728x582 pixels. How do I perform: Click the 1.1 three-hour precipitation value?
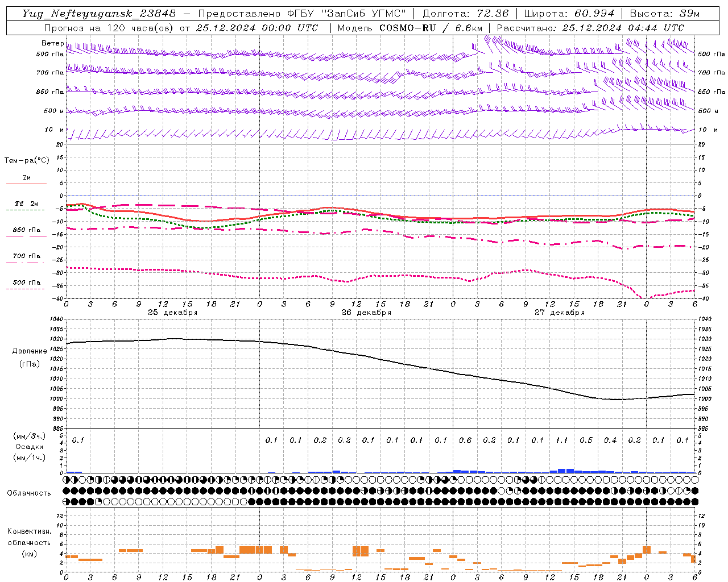point(562,440)
